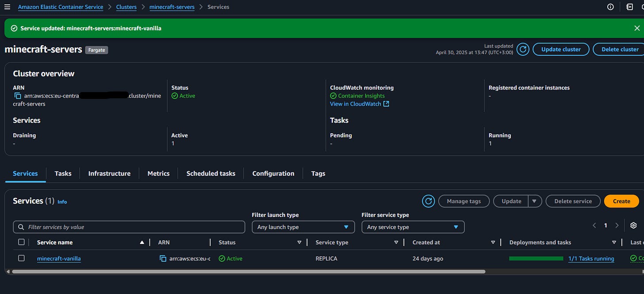
Task: Open Filter service type dropdown
Action: point(413,227)
